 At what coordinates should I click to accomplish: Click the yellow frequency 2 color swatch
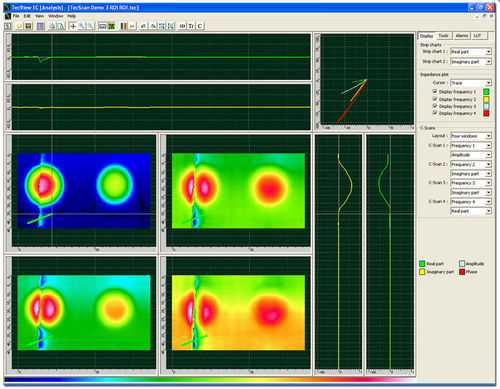click(486, 99)
